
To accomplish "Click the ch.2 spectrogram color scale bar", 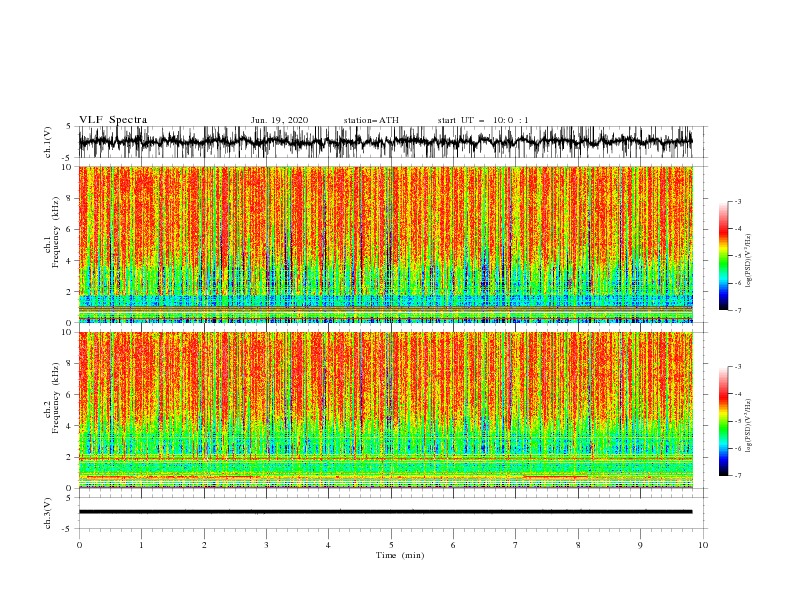I will pos(724,421).
